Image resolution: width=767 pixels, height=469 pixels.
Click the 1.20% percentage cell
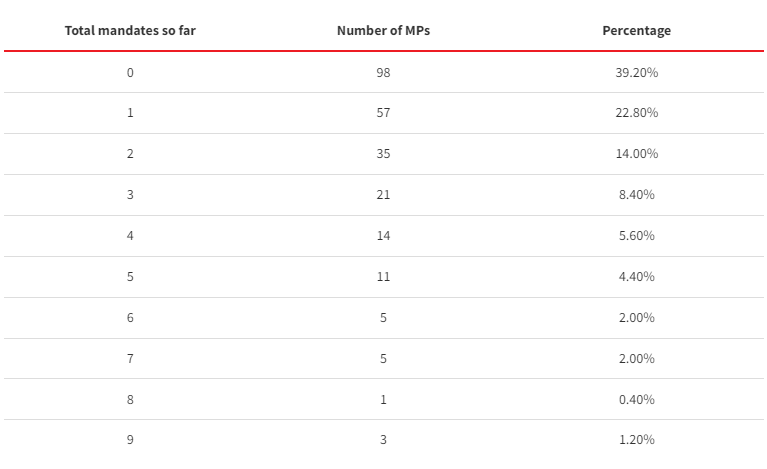tap(636, 440)
